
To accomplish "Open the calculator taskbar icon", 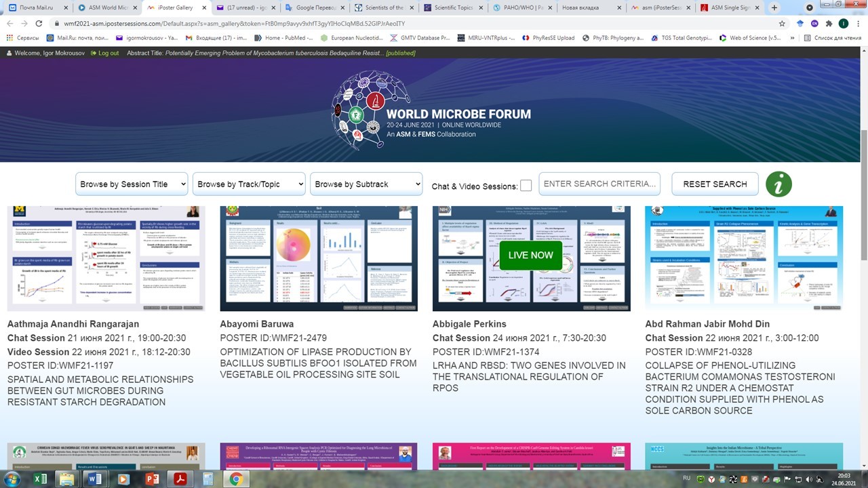I will pyautogui.click(x=208, y=479).
